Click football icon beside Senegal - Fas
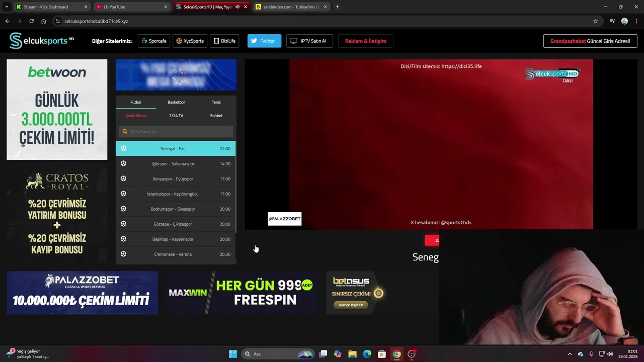 point(123,148)
